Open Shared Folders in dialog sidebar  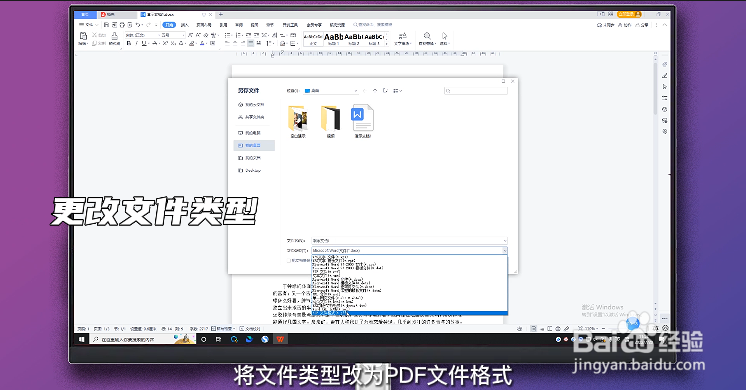tap(251, 117)
